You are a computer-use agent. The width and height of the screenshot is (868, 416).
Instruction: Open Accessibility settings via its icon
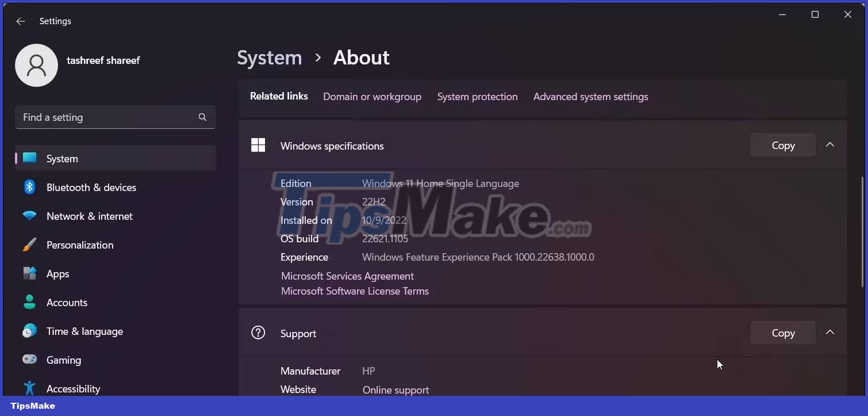point(29,388)
